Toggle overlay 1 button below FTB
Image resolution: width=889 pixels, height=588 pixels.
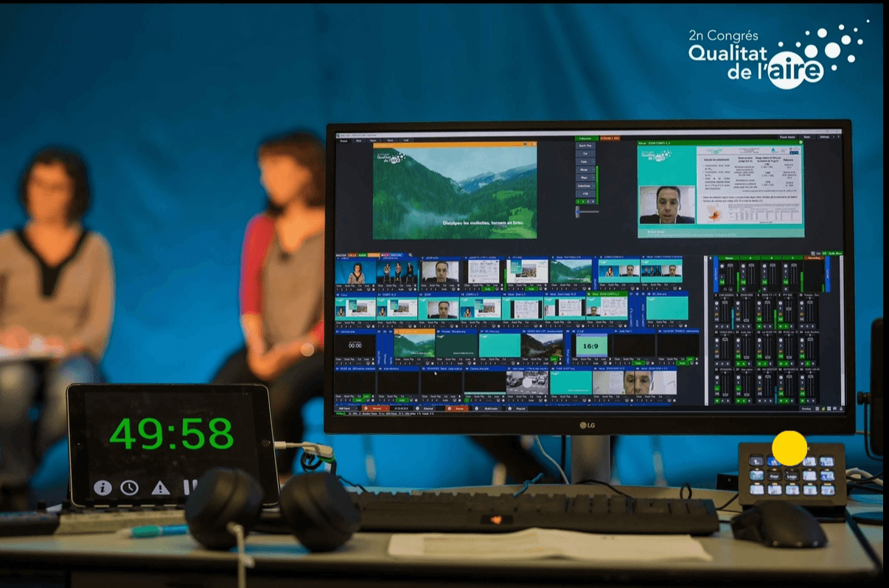click(578, 203)
